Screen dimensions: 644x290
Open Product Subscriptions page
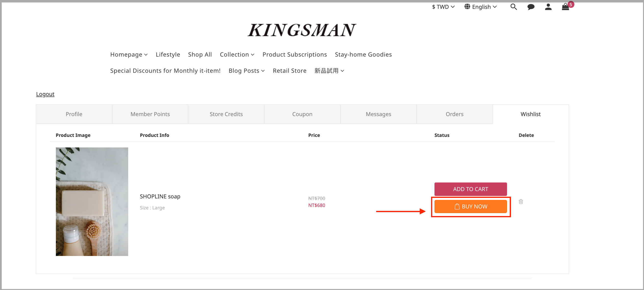click(295, 54)
